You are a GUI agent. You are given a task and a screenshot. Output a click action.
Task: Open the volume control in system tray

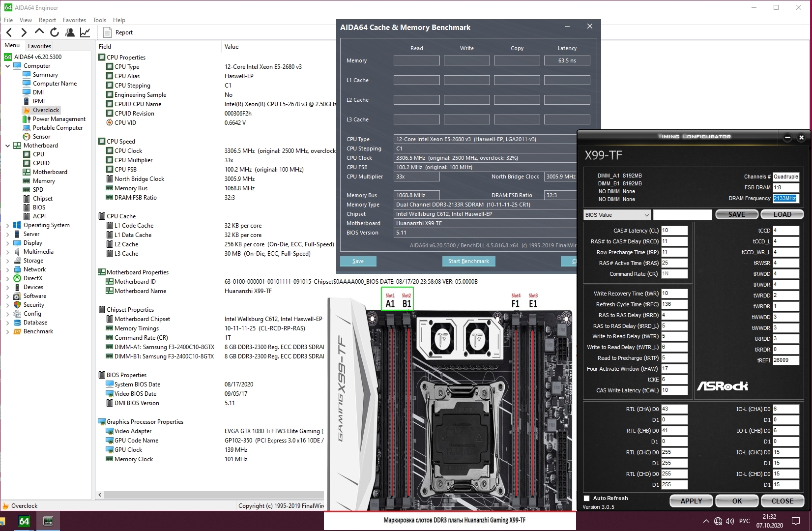click(x=730, y=521)
